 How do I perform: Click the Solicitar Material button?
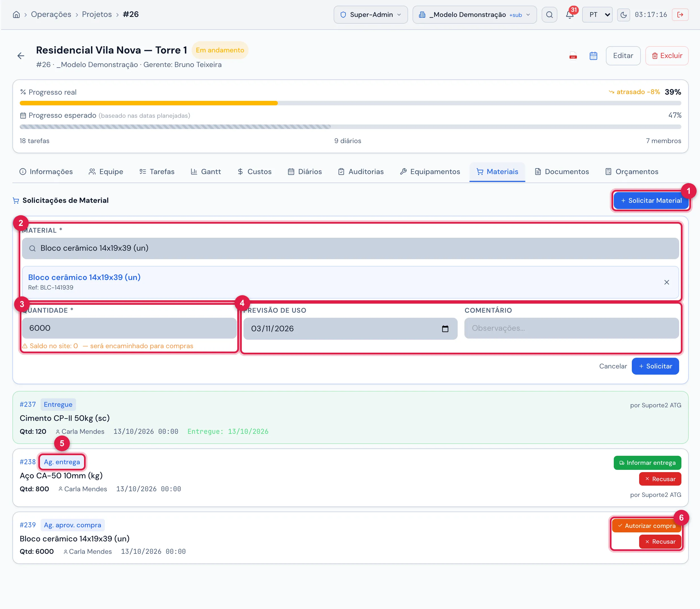click(x=651, y=201)
